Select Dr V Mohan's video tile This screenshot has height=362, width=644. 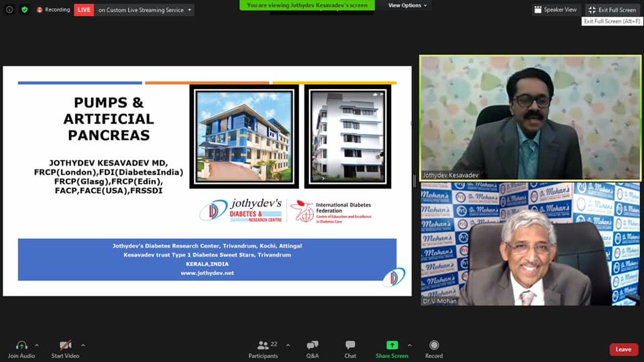pyautogui.click(x=530, y=244)
